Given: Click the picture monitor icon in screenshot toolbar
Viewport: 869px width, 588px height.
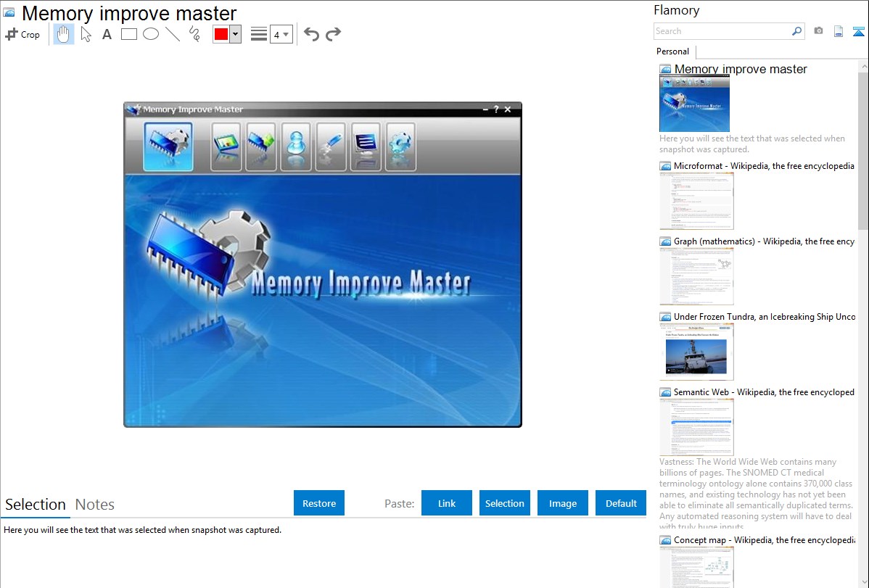Looking at the screenshot, I should click(x=226, y=147).
